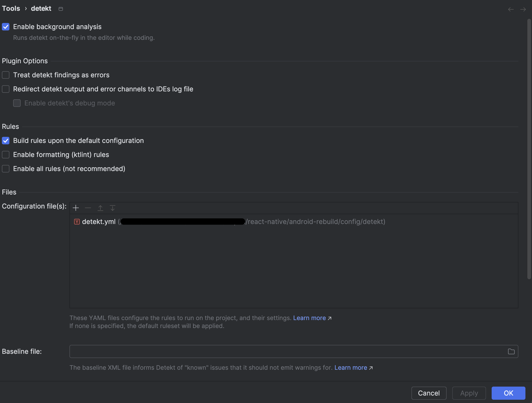Click the vertical scrollbar of the settings panel
The width and height of the screenshot is (532, 403).
click(529, 149)
